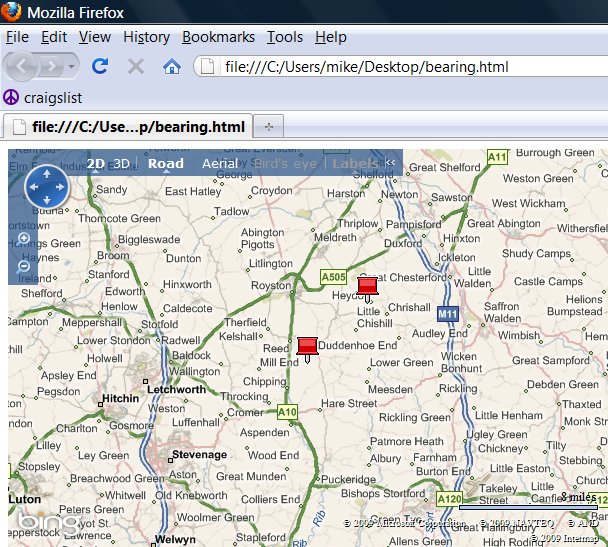The width and height of the screenshot is (608, 547).
Task: Click the red pushpin near Heydon
Action: (x=367, y=289)
